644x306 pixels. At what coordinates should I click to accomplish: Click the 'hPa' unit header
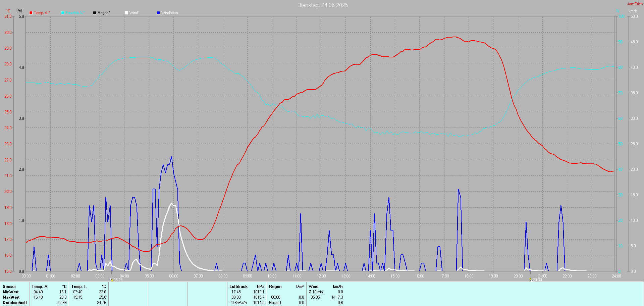tap(261, 287)
